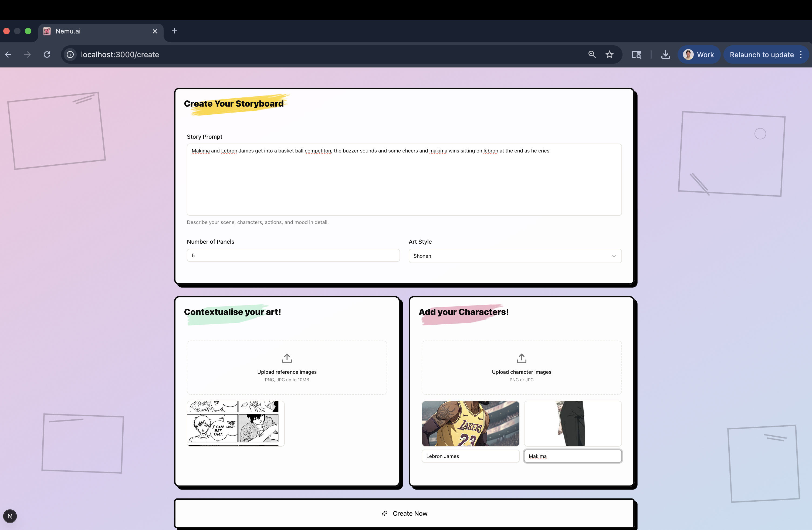812x530 pixels.
Task: Click the Next.js dev badge icon
Action: coord(10,516)
